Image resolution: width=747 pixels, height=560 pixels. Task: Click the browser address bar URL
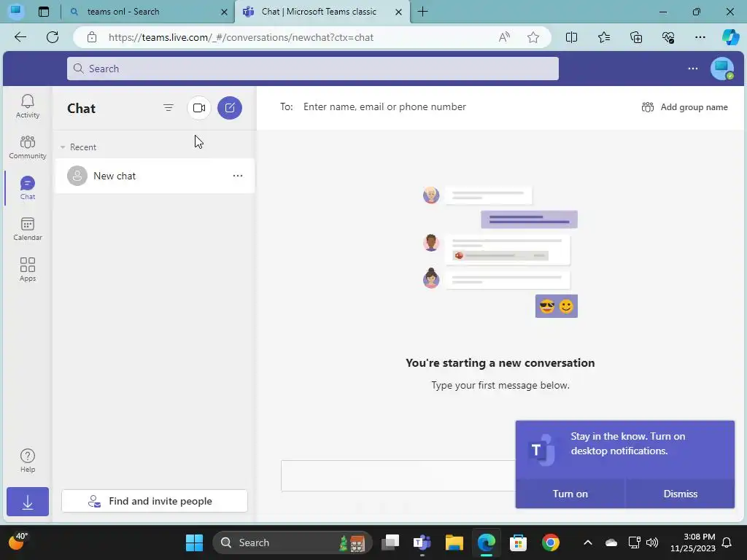tap(241, 37)
